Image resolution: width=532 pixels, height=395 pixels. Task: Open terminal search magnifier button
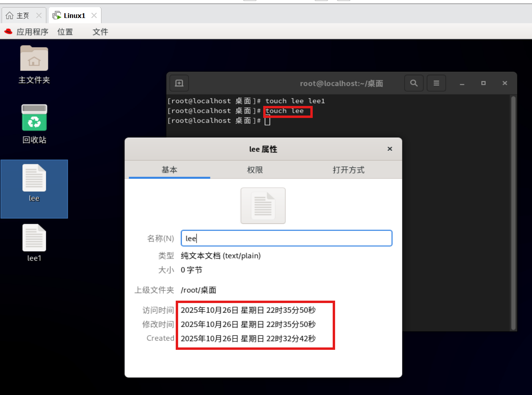tap(414, 83)
